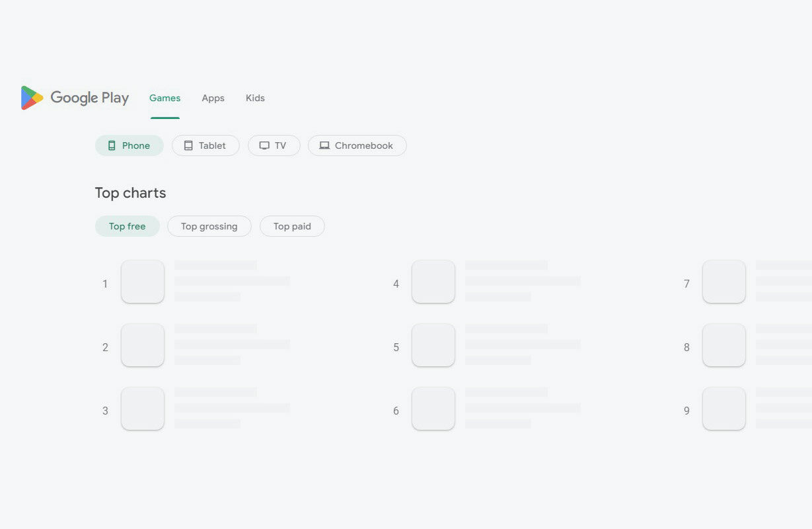Choose the Top free chart

pyautogui.click(x=128, y=226)
